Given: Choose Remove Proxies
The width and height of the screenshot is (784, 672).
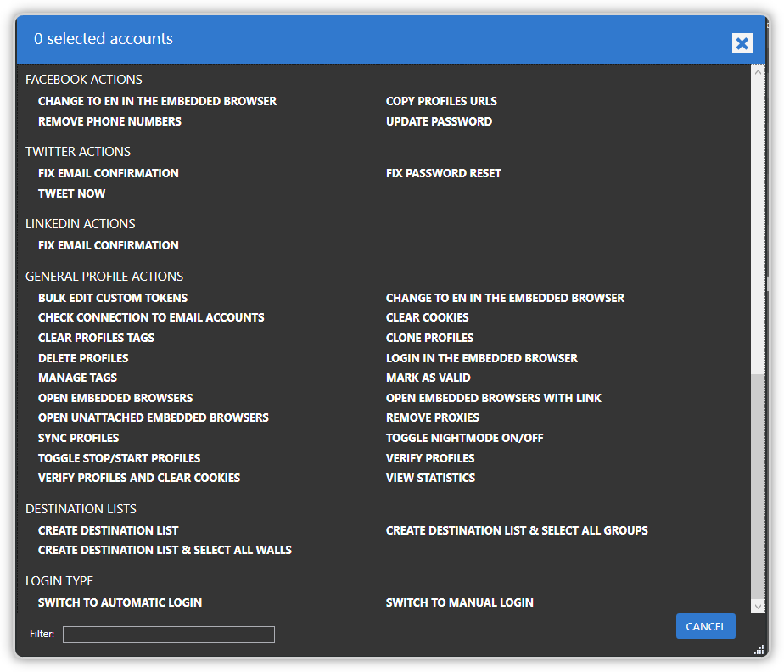Looking at the screenshot, I should coord(432,417).
